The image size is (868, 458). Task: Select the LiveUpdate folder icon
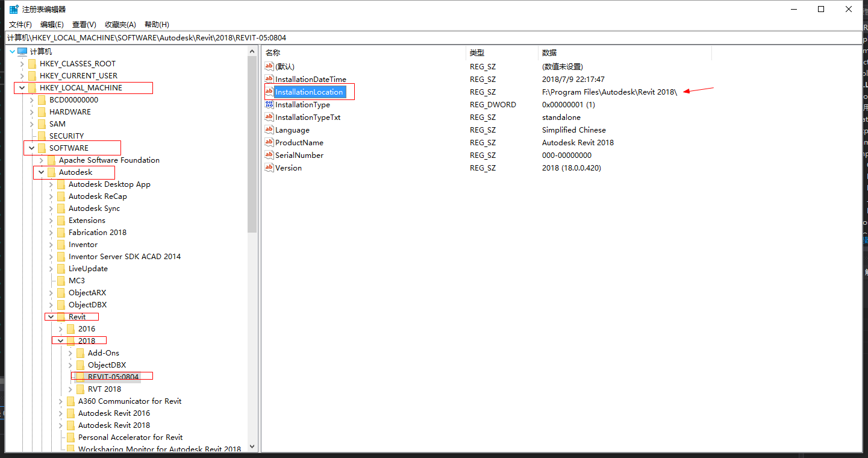point(61,269)
